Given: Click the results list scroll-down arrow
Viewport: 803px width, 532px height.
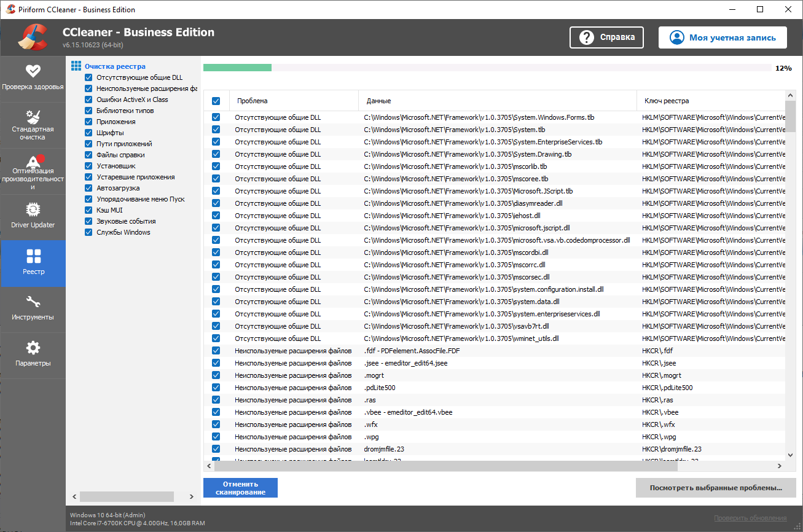Looking at the screenshot, I should [791, 455].
